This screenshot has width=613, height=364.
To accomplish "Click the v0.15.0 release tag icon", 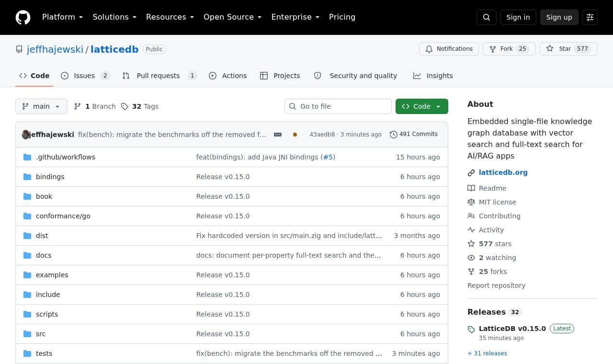I will point(471,330).
